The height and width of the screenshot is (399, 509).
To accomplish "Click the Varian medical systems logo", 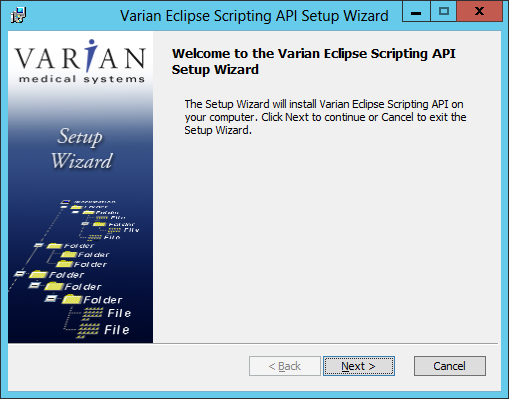I will point(80,62).
